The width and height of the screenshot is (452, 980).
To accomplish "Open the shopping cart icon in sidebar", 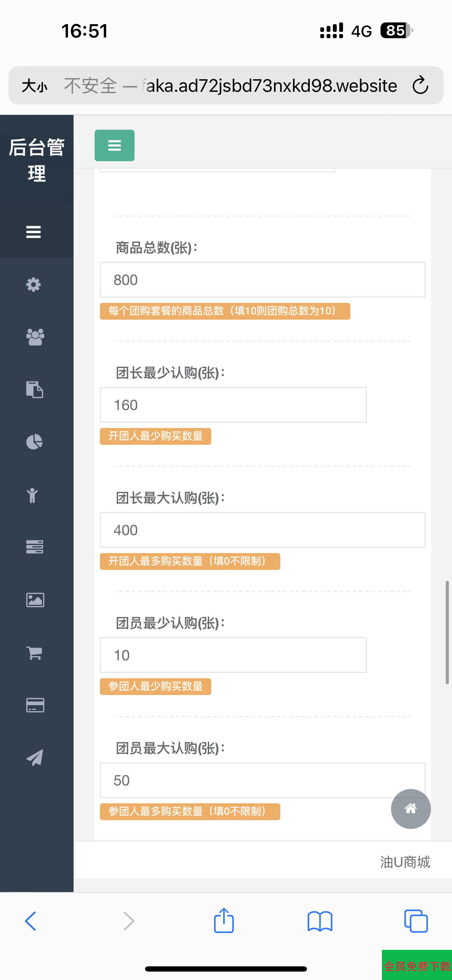I will 34,653.
